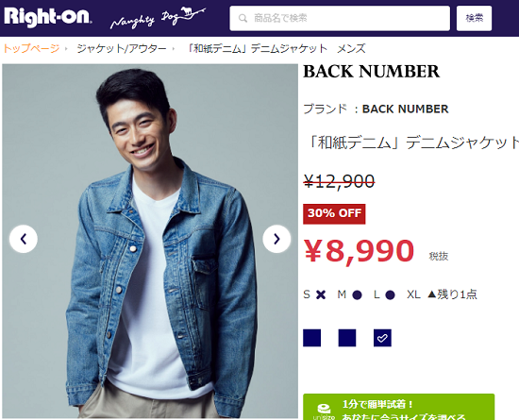Go to トップページ breadcrumb

click(x=31, y=49)
